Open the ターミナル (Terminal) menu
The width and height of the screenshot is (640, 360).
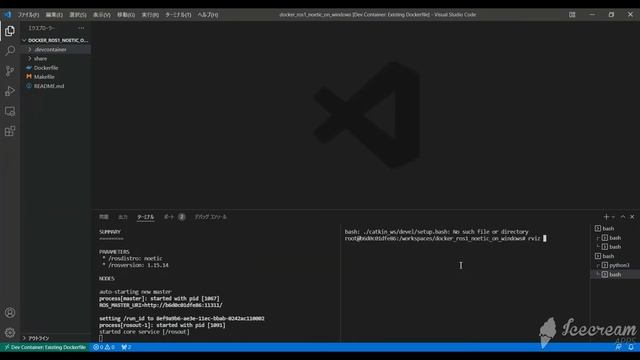[178, 15]
